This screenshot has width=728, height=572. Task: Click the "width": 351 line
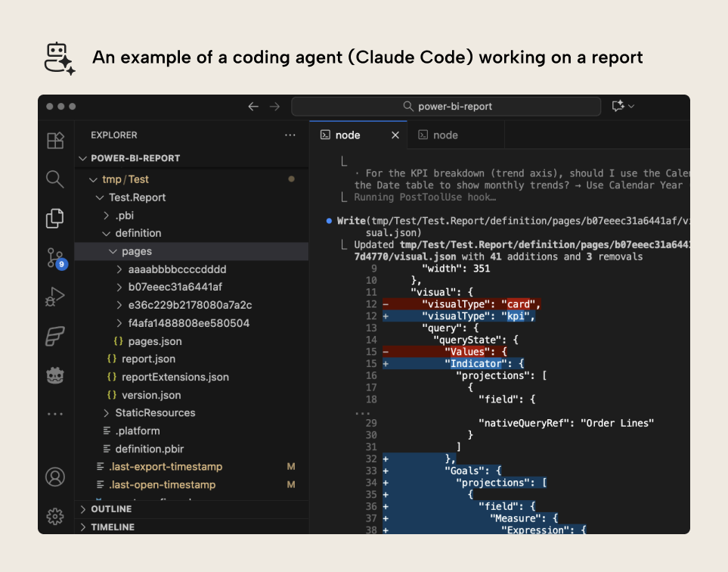tap(456, 269)
